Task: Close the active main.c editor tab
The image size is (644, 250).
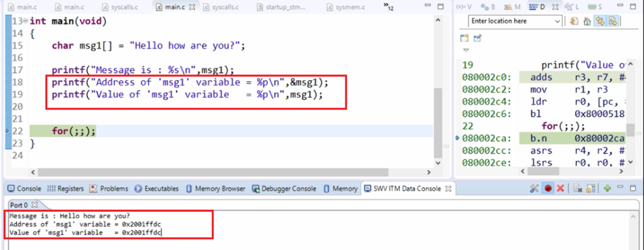Action: tap(191, 8)
